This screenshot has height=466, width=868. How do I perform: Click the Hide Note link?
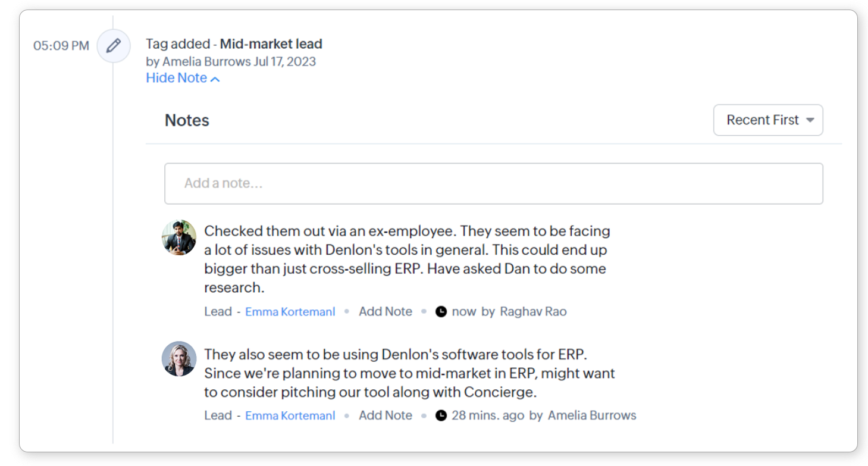[x=177, y=78]
